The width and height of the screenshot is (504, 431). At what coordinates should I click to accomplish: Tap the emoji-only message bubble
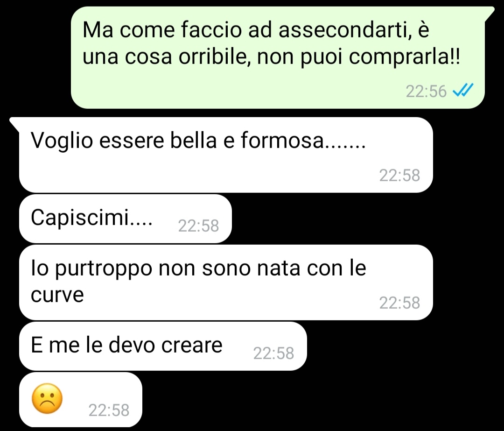[x=81, y=400]
